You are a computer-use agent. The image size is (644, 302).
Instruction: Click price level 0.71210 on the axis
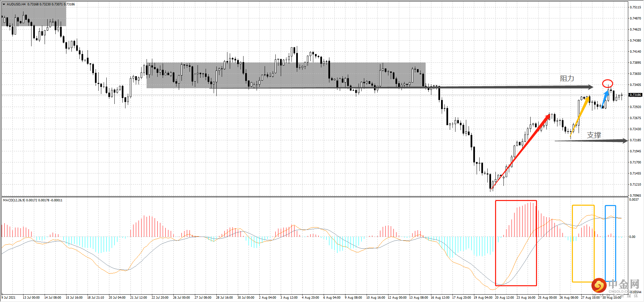[x=635, y=185]
